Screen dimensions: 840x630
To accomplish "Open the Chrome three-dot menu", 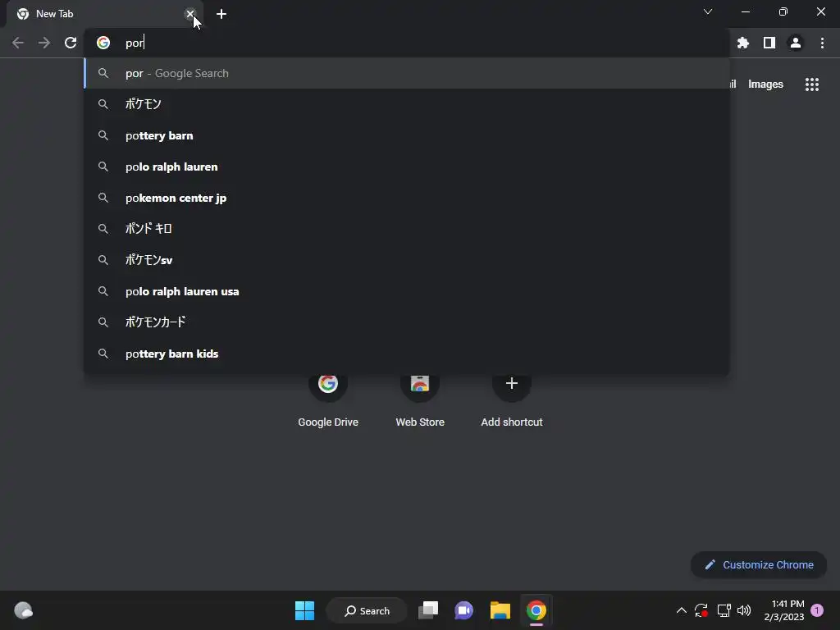I will pos(822,43).
